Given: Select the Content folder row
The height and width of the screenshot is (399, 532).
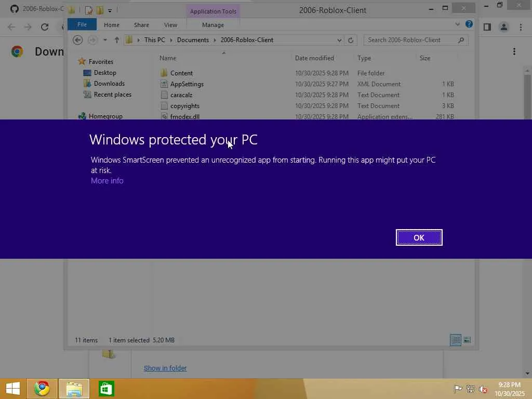Looking at the screenshot, I should tap(307, 73).
